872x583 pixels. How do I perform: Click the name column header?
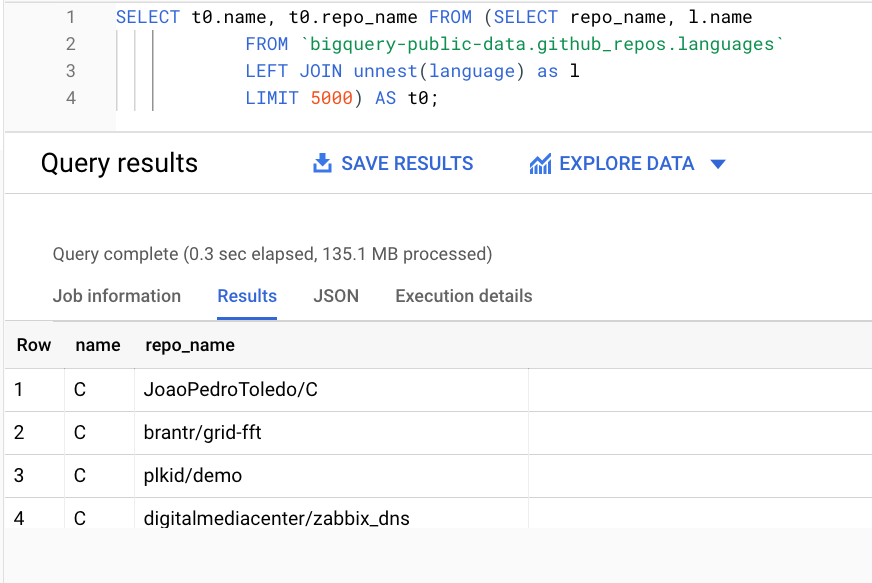pyautogui.click(x=97, y=344)
